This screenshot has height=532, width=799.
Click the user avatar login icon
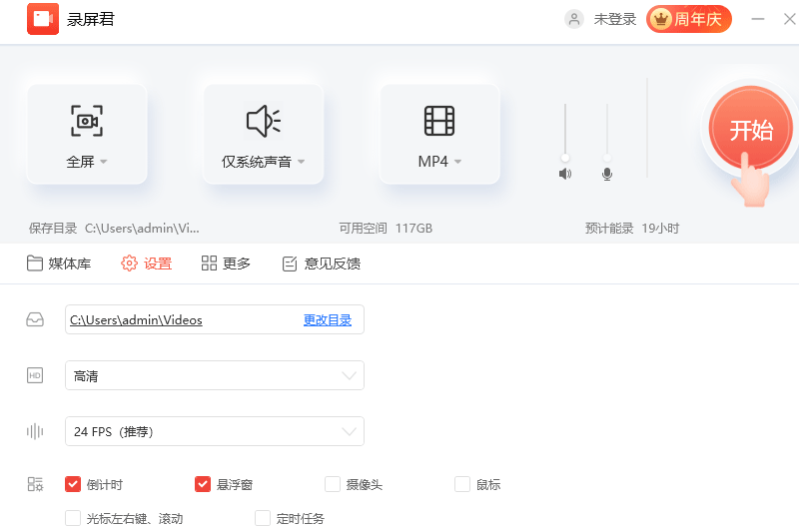coord(574,19)
